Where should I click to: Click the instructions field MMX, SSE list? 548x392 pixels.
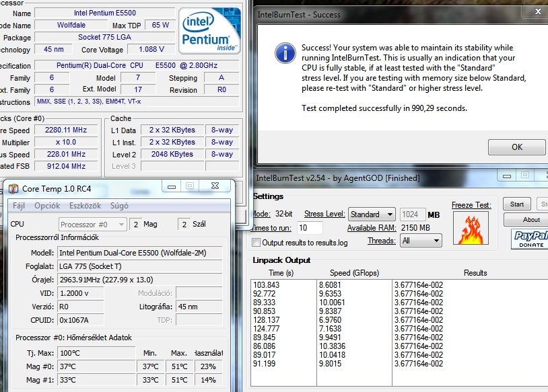(x=137, y=102)
